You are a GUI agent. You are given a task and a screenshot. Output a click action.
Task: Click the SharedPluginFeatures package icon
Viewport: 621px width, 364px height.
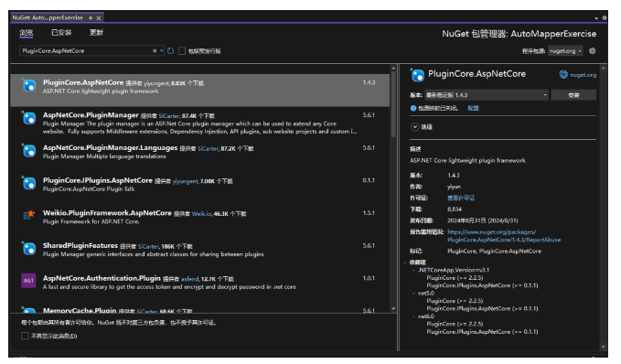coord(29,249)
